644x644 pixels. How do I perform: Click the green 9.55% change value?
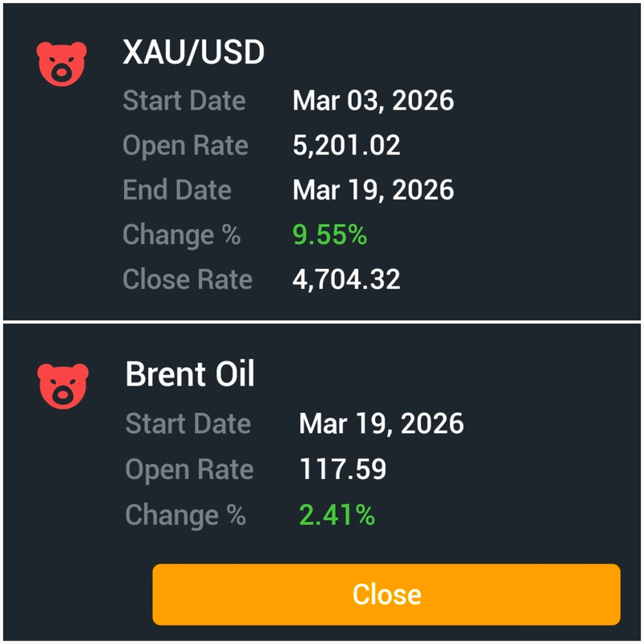329,235
